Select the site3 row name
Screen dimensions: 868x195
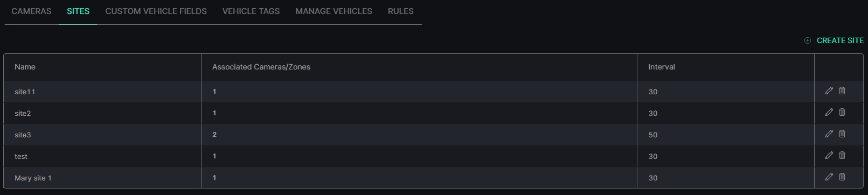pos(23,135)
